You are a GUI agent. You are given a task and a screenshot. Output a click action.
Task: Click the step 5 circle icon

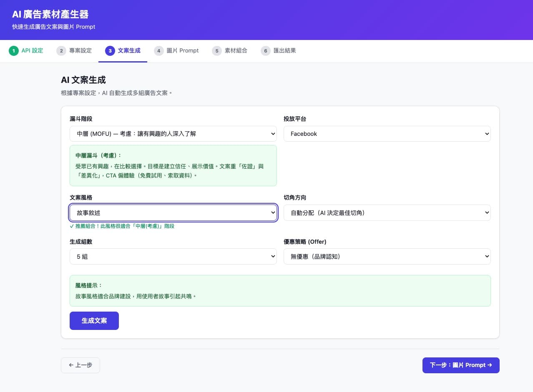click(x=216, y=50)
